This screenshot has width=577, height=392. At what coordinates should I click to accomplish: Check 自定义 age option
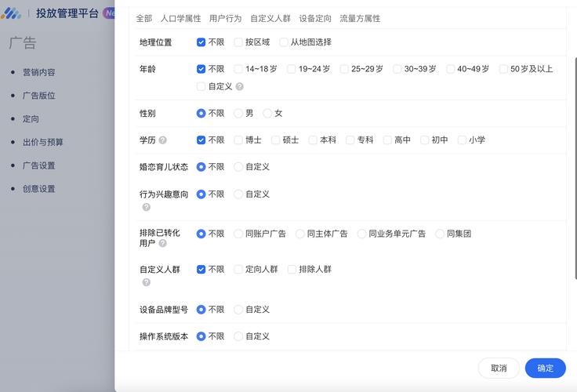point(201,86)
